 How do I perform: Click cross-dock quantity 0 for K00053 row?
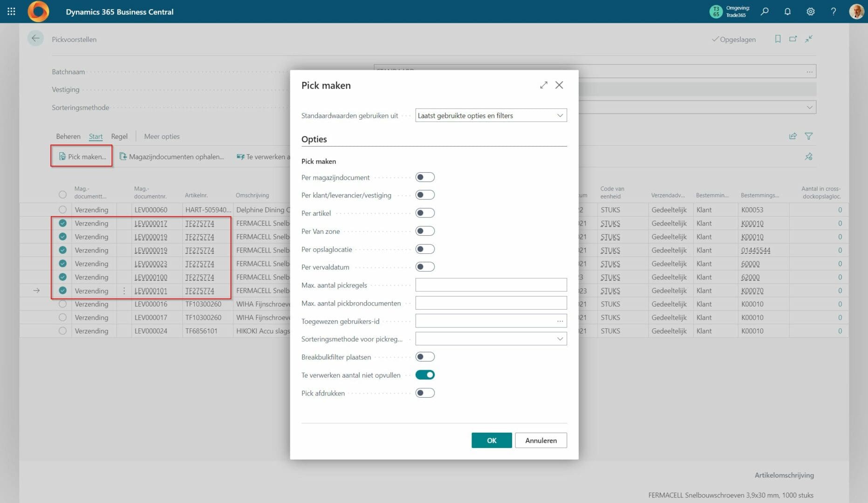pyautogui.click(x=840, y=210)
